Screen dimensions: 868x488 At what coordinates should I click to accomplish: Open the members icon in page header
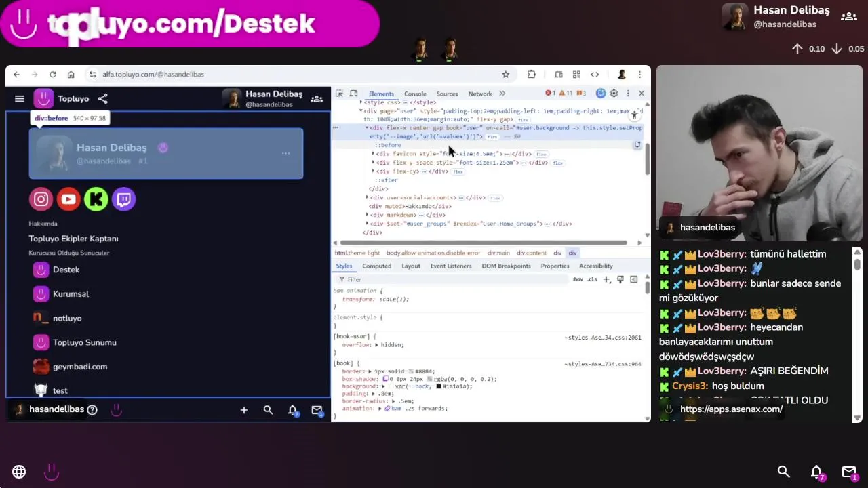pos(317,99)
